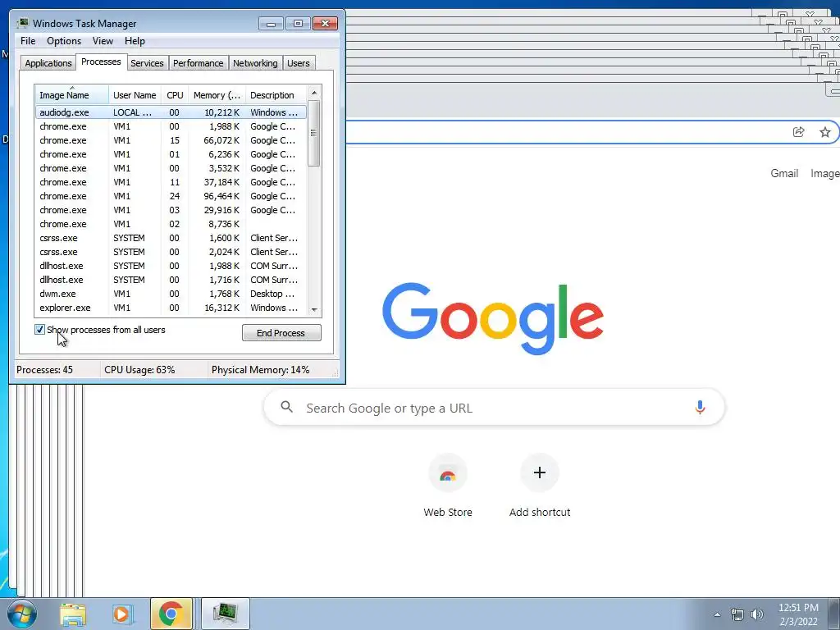Click the CPU Usage: 63% status entry
The height and width of the screenshot is (630, 840).
point(139,370)
